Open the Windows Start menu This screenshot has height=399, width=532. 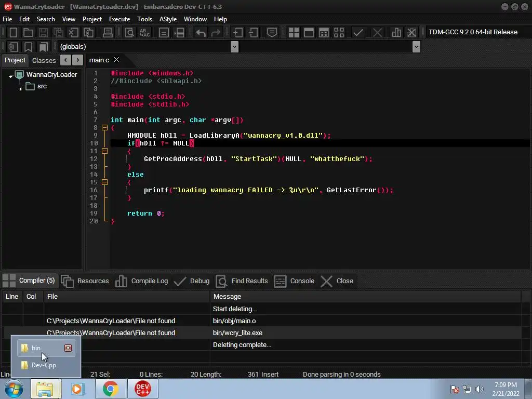pos(14,389)
